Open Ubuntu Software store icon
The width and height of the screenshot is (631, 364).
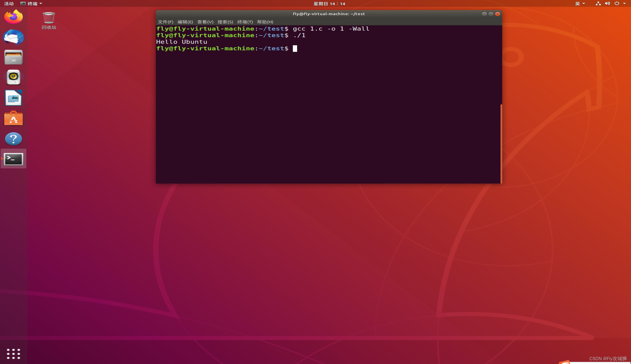(x=13, y=118)
